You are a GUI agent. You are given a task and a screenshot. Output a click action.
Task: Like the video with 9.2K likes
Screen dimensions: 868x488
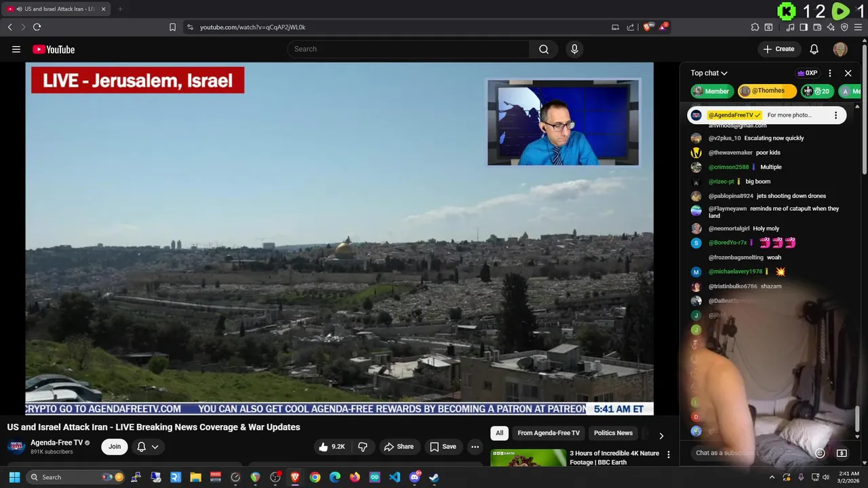332,447
